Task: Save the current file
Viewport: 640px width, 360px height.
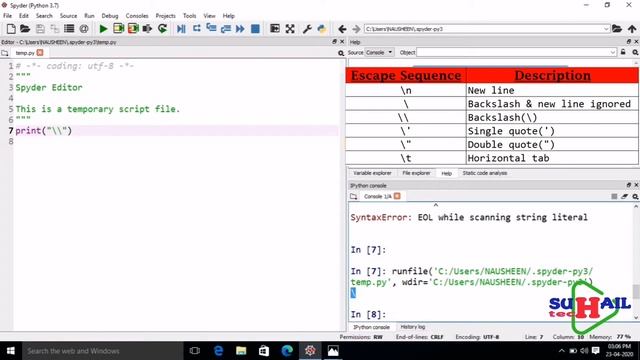Action: 40,29
